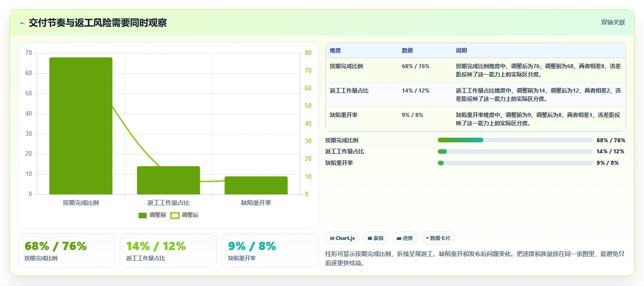This screenshot has height=286, width=644.
Task: Click the 进度 tag
Action: click(x=405, y=238)
